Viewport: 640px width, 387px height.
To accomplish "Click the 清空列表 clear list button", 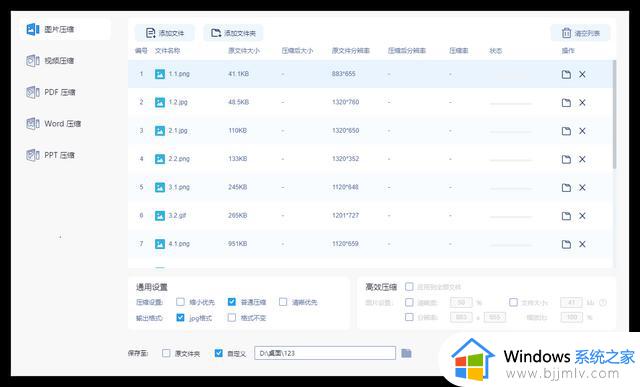I will coord(580,33).
